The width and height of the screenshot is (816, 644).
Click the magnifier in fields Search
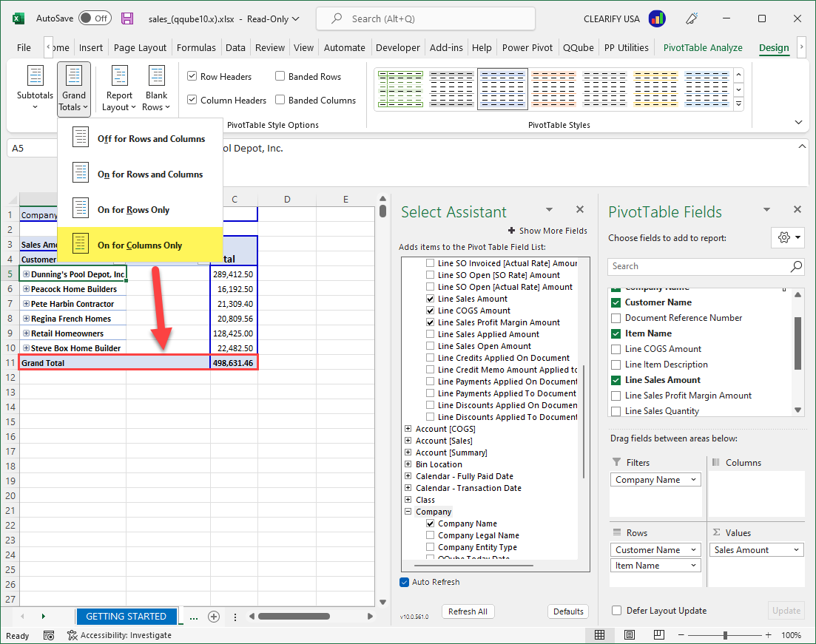[796, 266]
